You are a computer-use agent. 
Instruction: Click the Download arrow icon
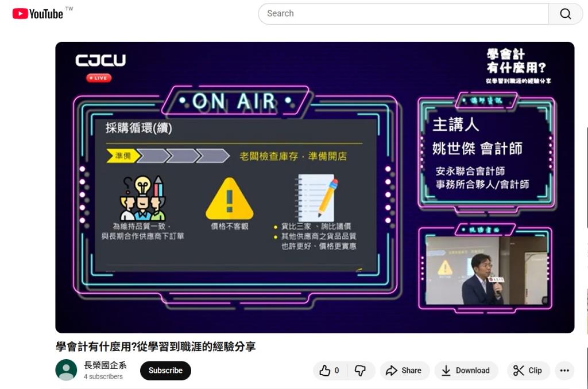point(446,370)
